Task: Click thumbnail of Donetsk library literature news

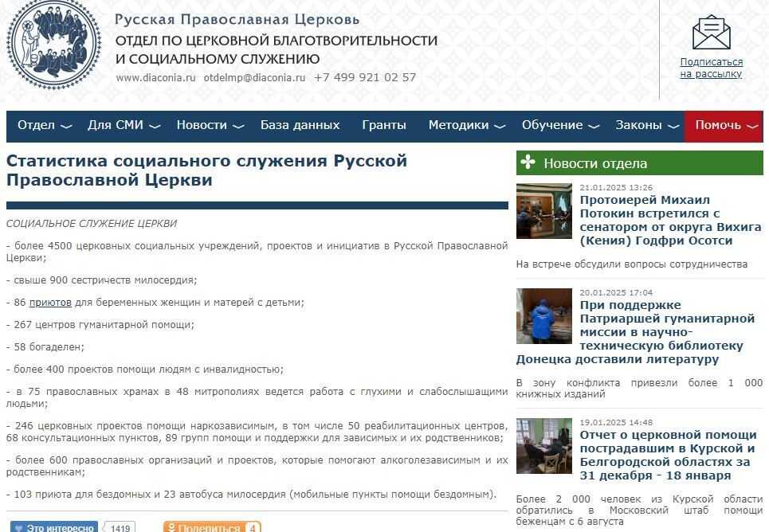Action: 544,315
